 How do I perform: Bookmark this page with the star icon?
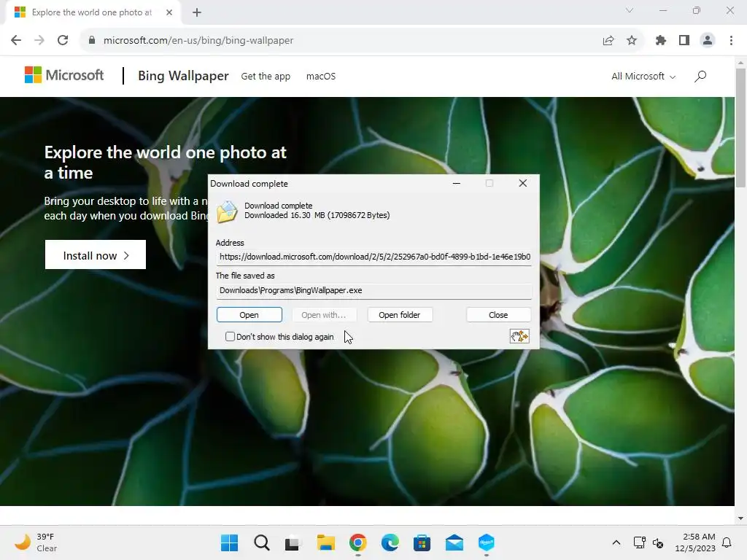pos(632,41)
